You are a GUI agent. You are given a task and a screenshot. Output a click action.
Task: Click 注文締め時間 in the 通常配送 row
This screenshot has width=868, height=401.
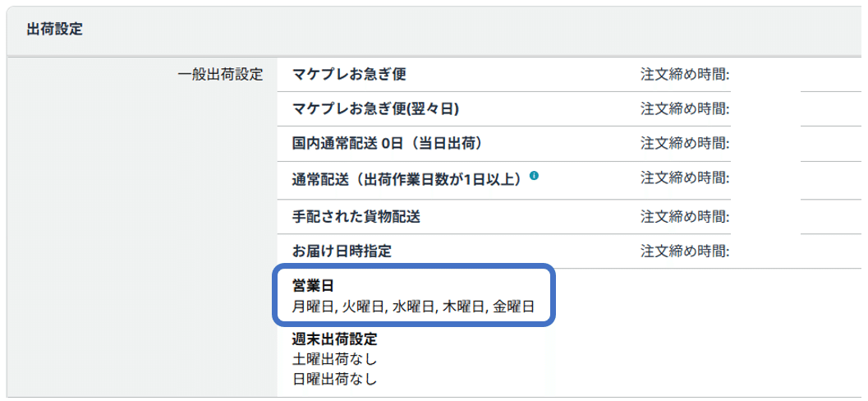point(685,178)
